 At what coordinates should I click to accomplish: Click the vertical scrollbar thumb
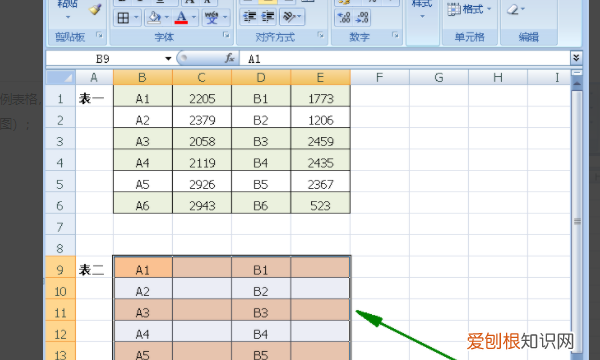click(x=577, y=221)
